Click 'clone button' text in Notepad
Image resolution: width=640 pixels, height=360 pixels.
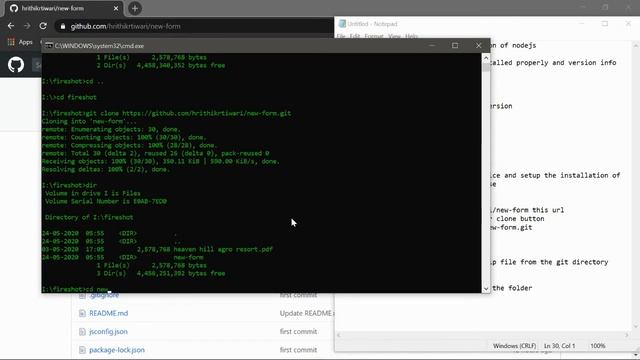click(520, 218)
